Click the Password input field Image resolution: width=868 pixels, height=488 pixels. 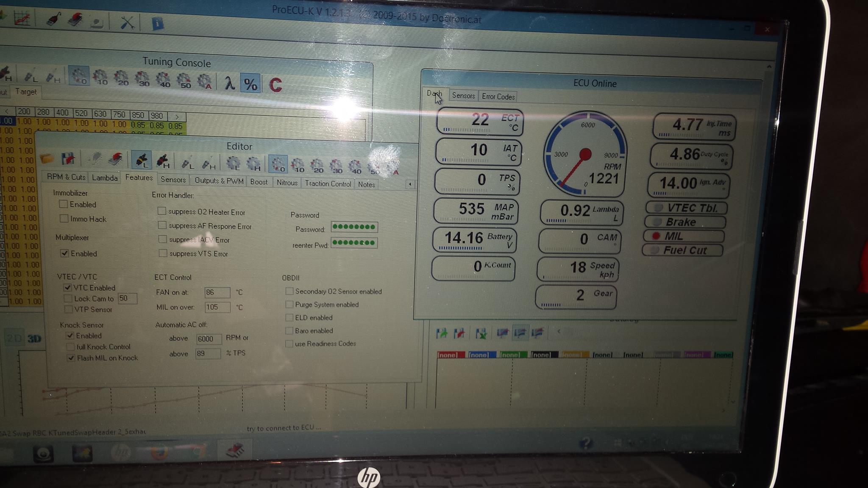[354, 227]
